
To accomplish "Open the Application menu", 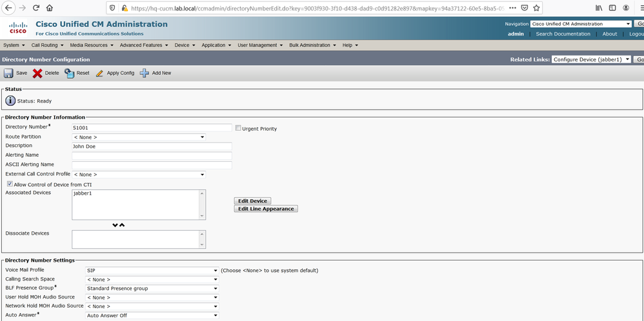I will (x=216, y=45).
